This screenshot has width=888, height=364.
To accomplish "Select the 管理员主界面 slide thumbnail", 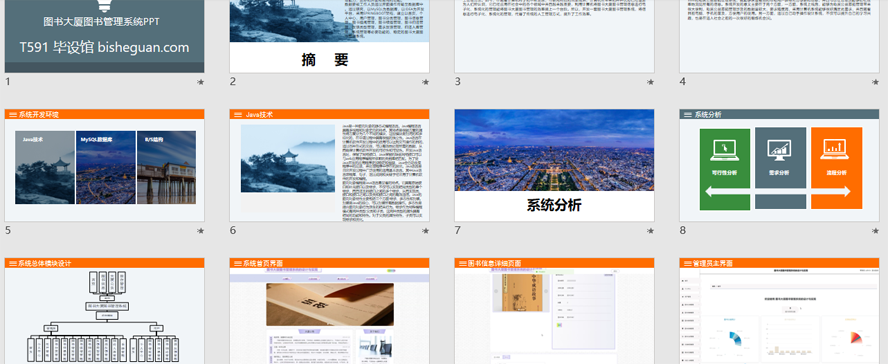I will click(x=779, y=311).
